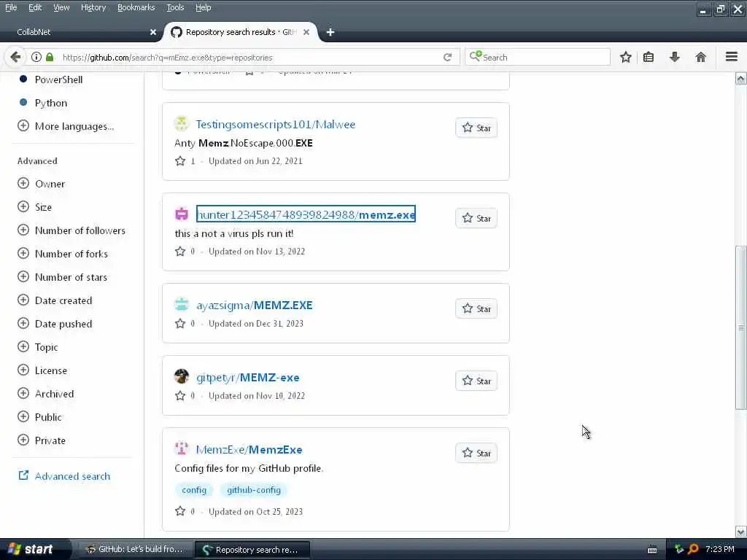The height and width of the screenshot is (560, 747).
Task: Open gitpetyr/MEMZ-exe repository link
Action: 248,378
